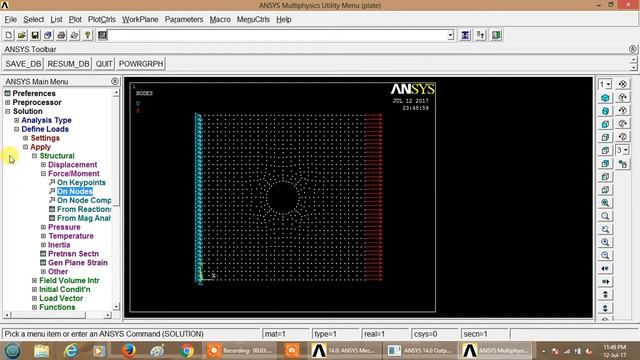The height and width of the screenshot is (360, 640).
Task: Click the SAVE_DB toolbar button
Action: pos(23,64)
